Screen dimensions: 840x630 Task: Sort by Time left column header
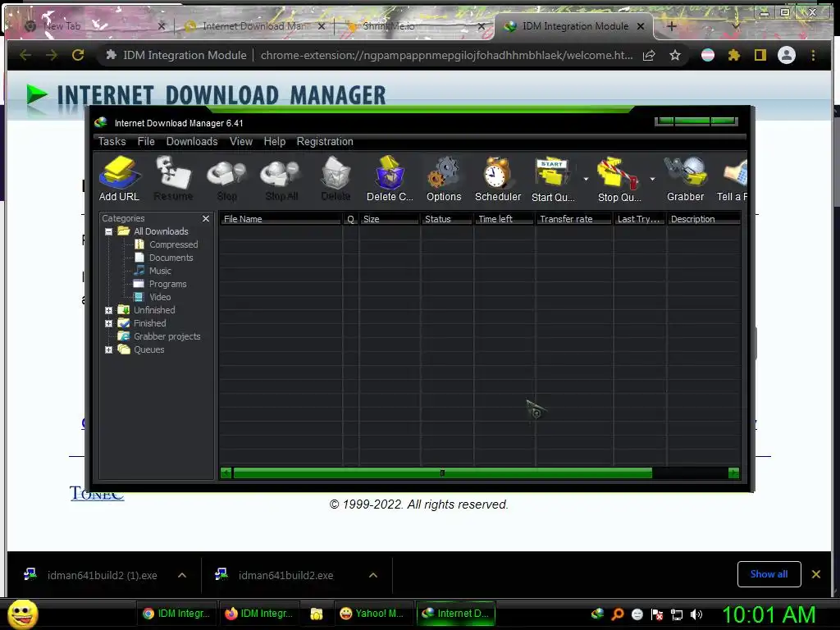click(x=504, y=219)
